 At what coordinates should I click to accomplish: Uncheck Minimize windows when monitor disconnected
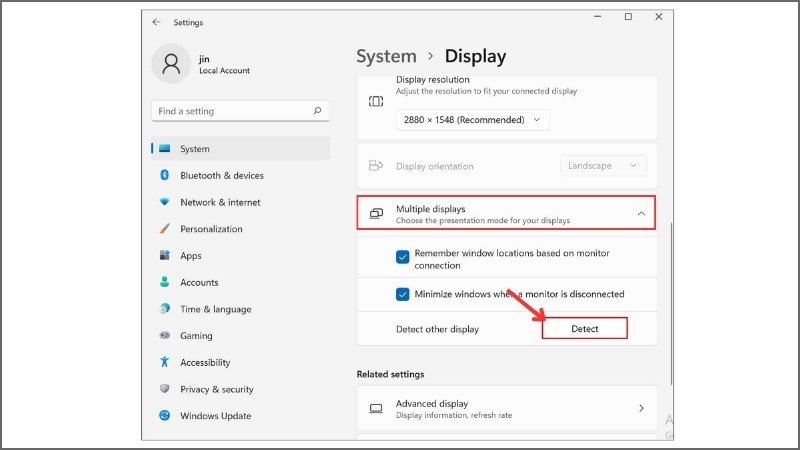tap(402, 294)
